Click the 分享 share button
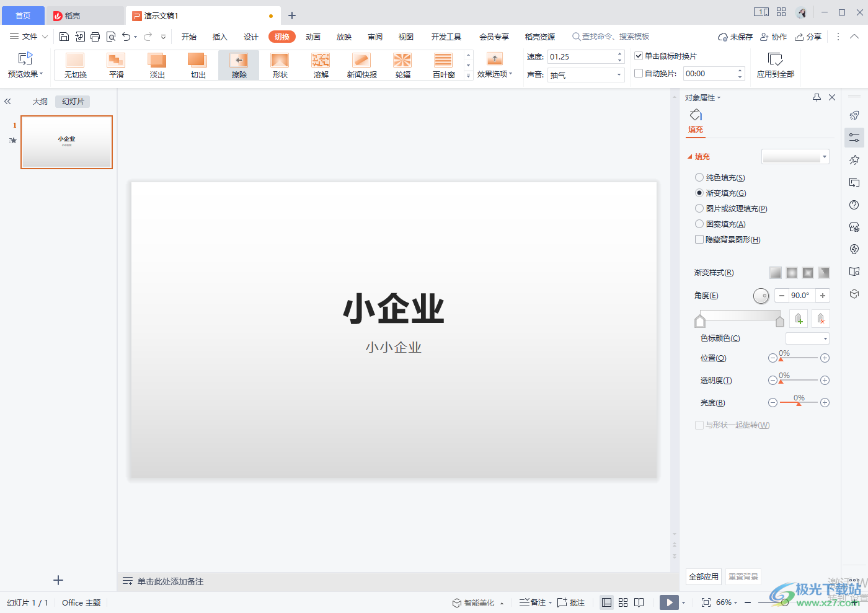Screen dimensions: 868x613 point(808,37)
